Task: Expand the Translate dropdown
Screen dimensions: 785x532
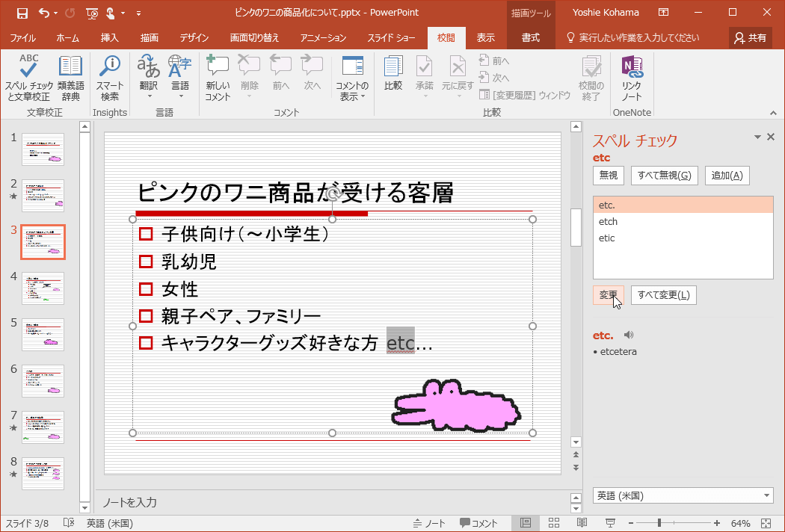Action: point(149,96)
